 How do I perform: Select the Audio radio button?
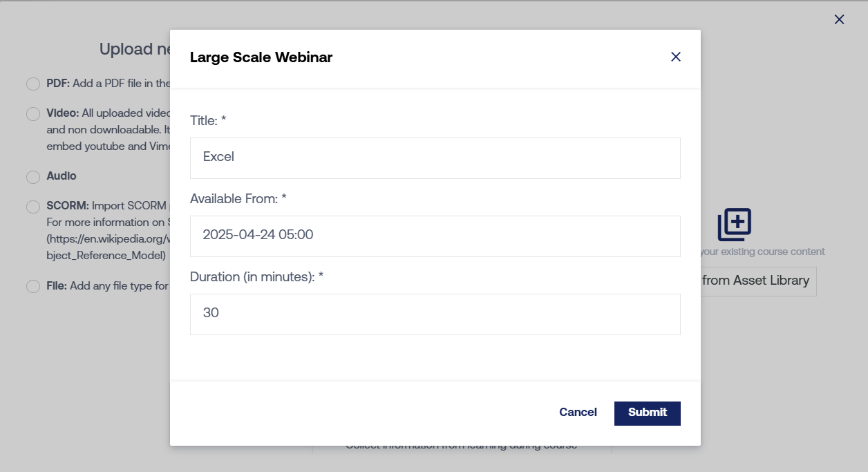tap(33, 177)
